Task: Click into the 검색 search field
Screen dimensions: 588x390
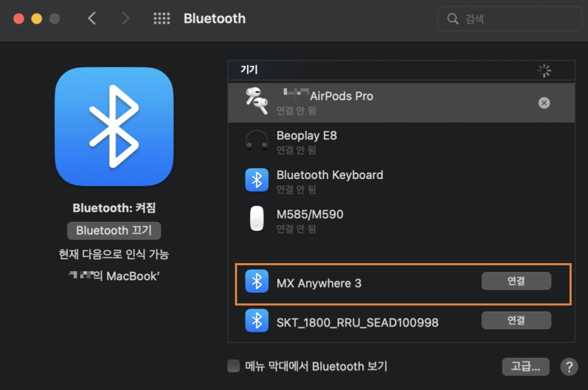Action: pos(515,19)
